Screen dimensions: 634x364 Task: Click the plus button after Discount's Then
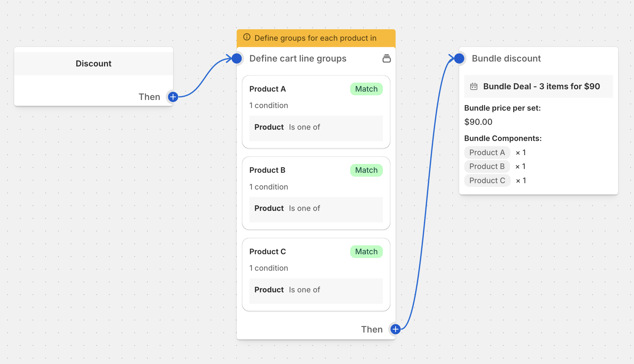tap(173, 97)
